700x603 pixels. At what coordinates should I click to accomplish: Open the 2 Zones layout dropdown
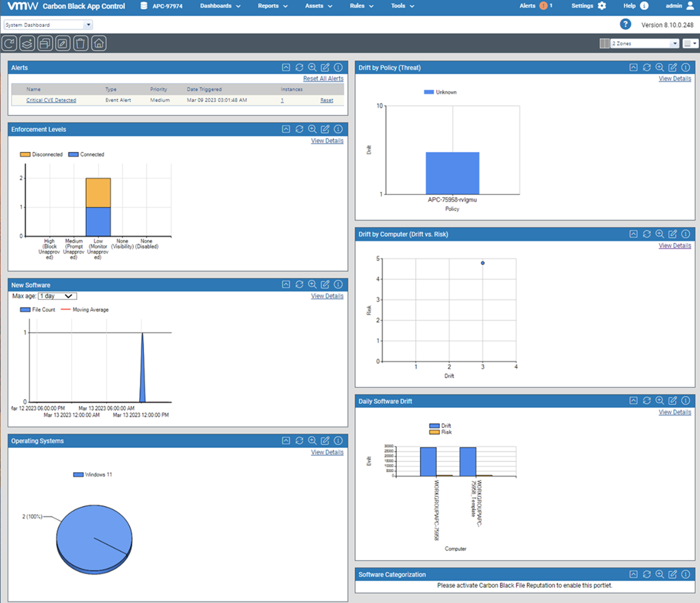pos(675,43)
